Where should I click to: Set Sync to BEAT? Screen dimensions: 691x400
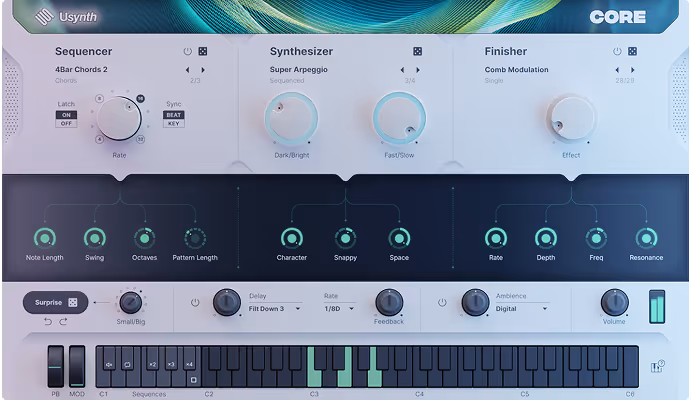pyautogui.click(x=174, y=115)
